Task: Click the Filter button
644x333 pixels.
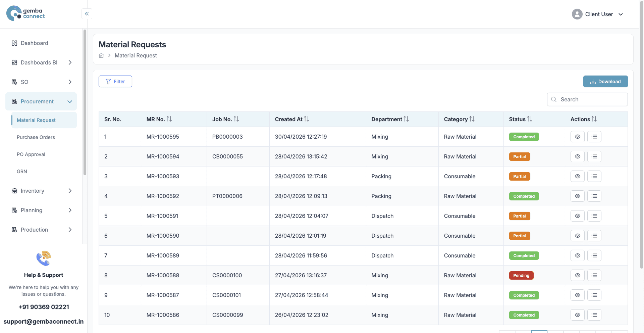Action: pyautogui.click(x=115, y=81)
